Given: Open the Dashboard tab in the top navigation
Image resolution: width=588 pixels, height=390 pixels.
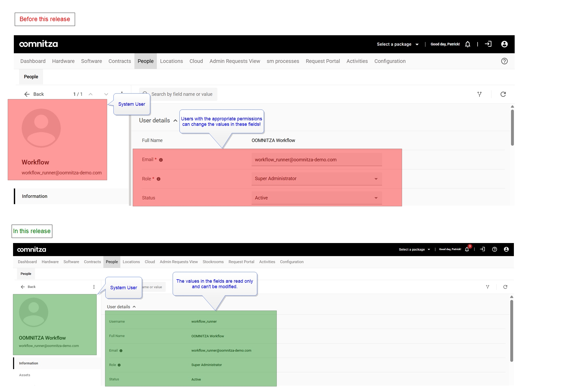Looking at the screenshot, I should point(33,61).
